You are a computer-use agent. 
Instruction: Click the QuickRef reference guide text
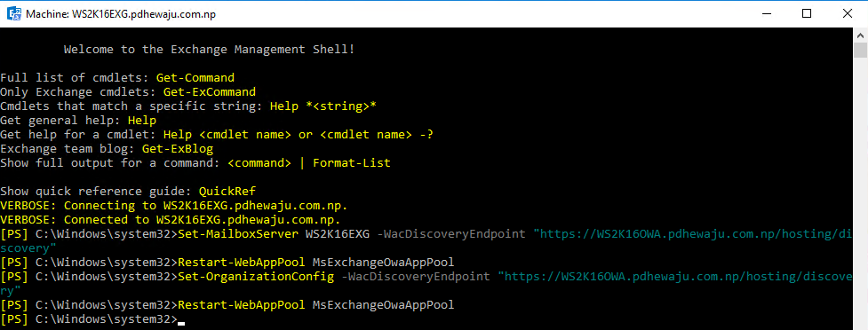(x=227, y=192)
